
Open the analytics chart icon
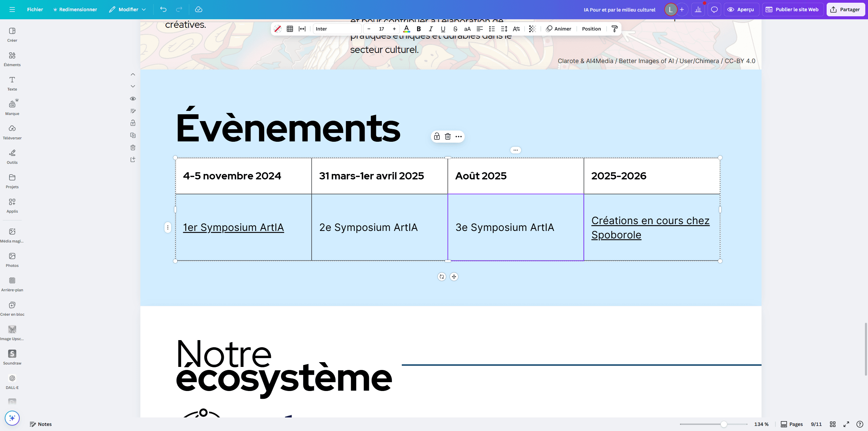(698, 9)
